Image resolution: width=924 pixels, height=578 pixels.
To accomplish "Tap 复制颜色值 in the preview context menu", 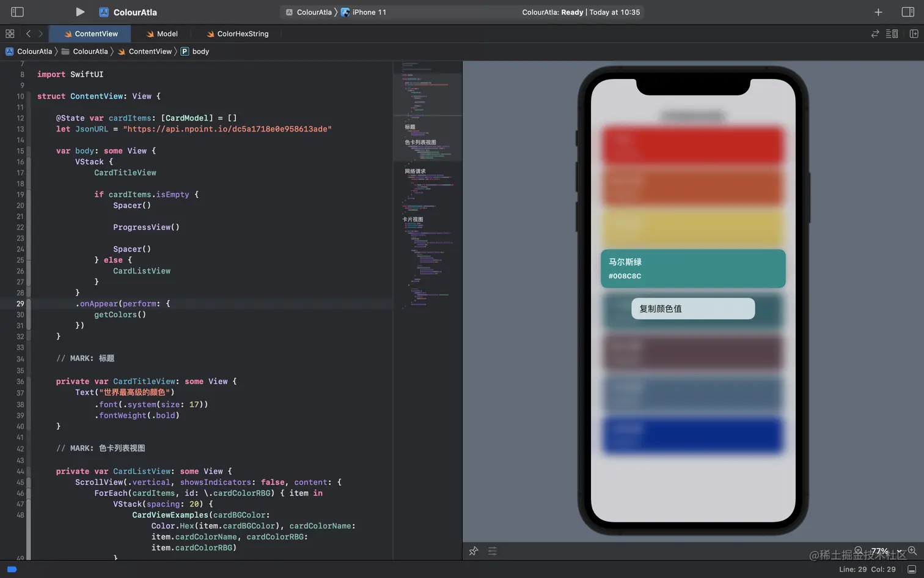I will click(693, 309).
